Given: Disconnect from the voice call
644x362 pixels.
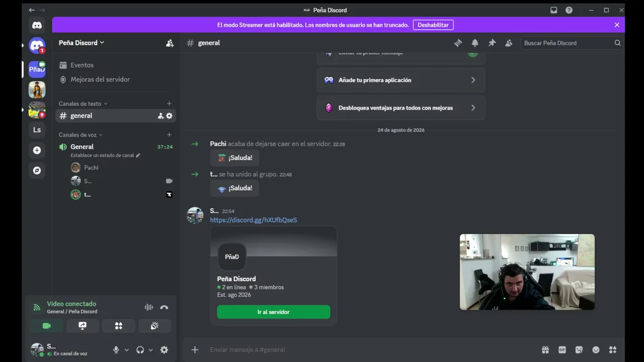Looking at the screenshot, I should point(164,307).
